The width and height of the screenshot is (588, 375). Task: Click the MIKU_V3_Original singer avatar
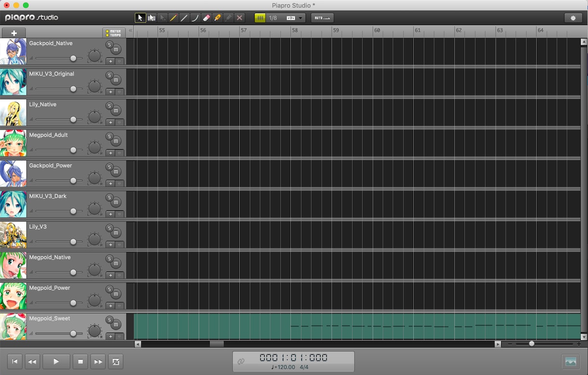coord(13,82)
